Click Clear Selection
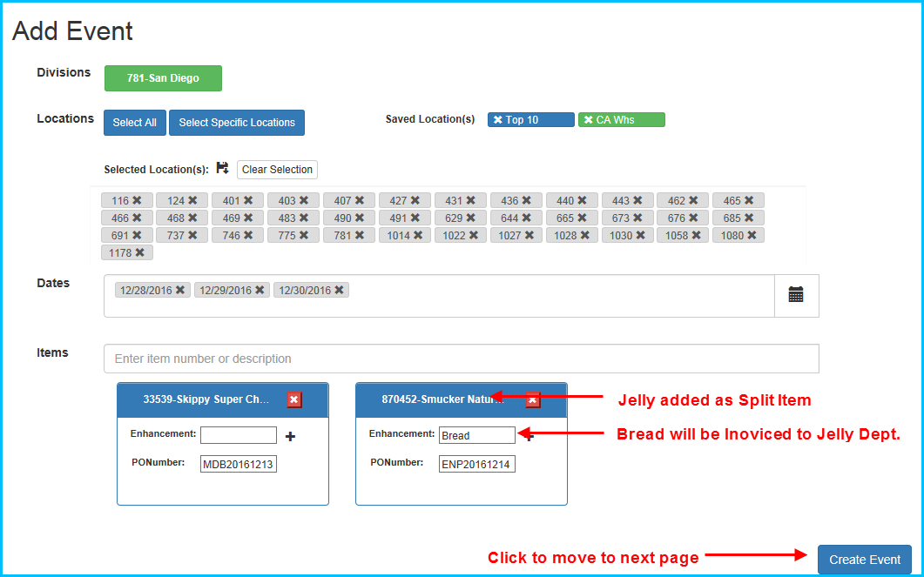Screen dimensions: 924x577 [x=277, y=169]
